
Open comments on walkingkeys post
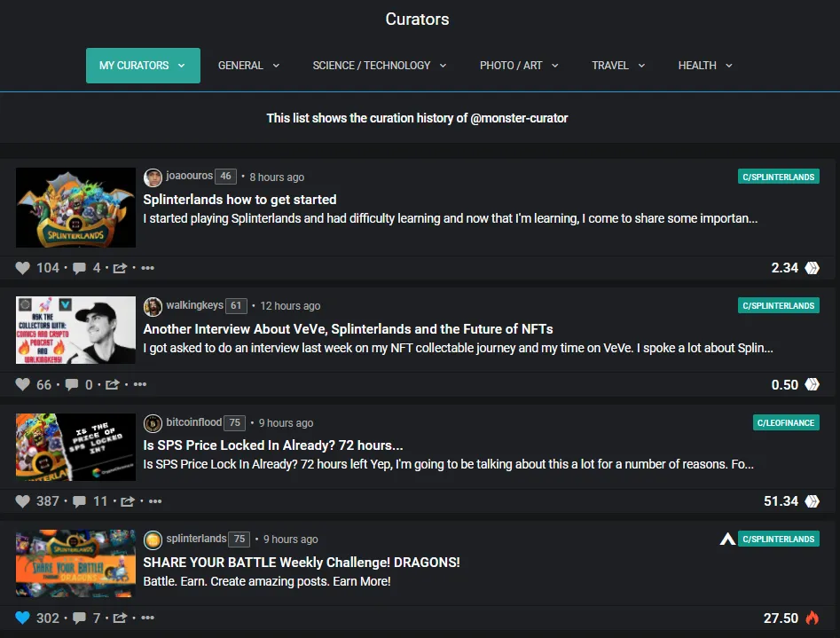[x=72, y=385]
